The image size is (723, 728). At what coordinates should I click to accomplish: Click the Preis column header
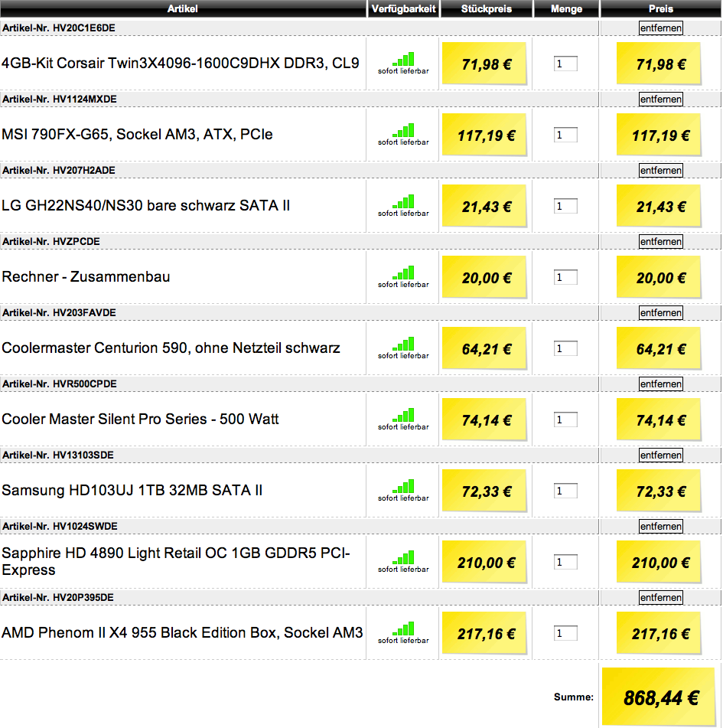click(661, 9)
